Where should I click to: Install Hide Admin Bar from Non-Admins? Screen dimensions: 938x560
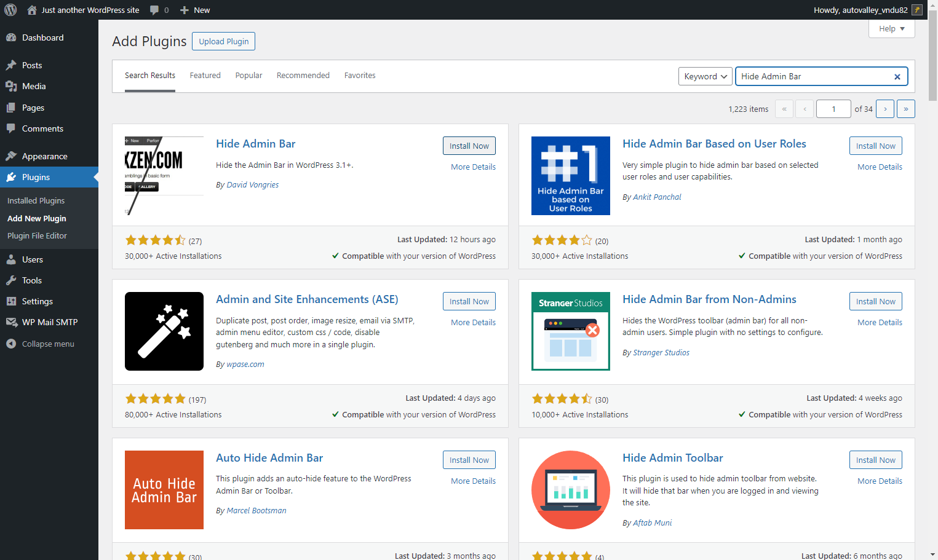(x=876, y=301)
